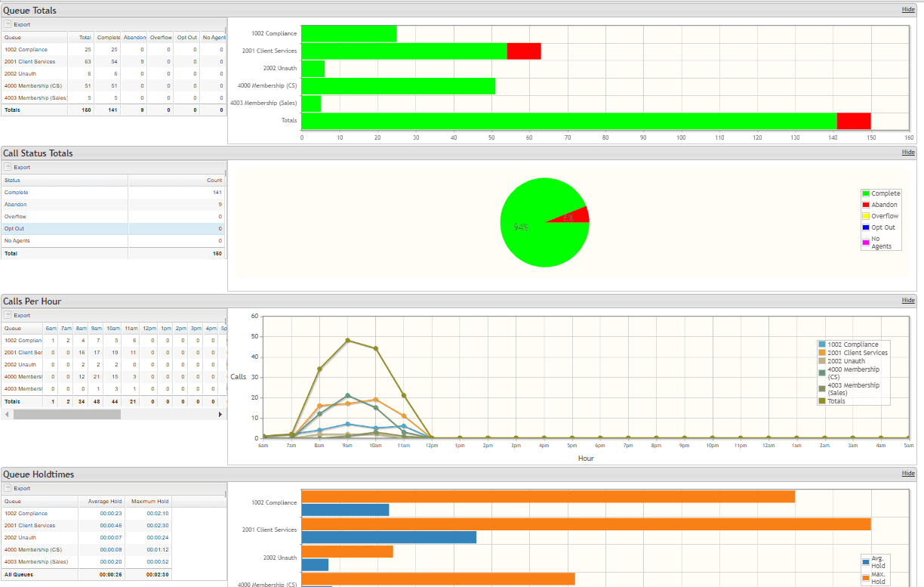Click the 10am column header in Calls Per Hour
This screenshot has width=924, height=587.
pos(113,329)
